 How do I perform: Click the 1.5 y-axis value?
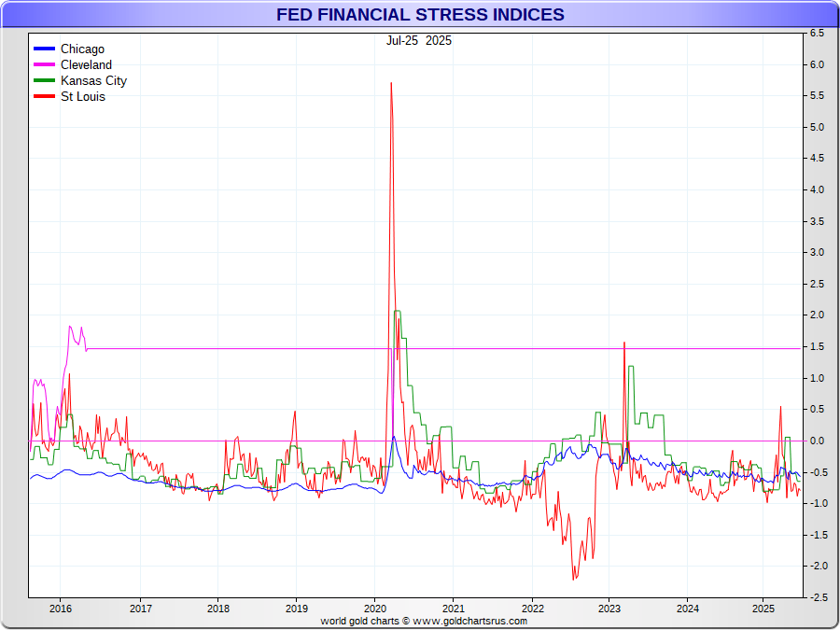point(817,347)
